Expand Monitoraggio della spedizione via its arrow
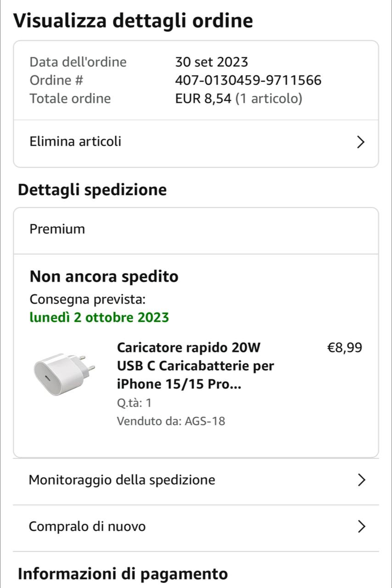 (x=361, y=481)
